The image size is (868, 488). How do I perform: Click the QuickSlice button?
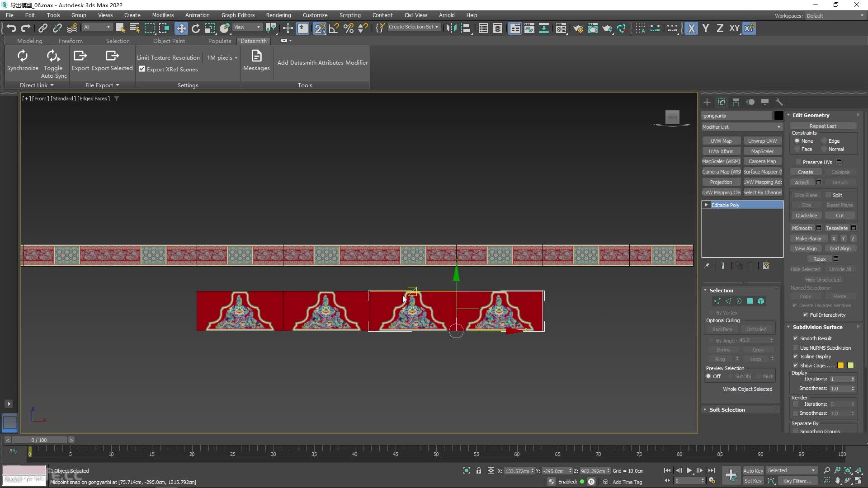coord(807,216)
